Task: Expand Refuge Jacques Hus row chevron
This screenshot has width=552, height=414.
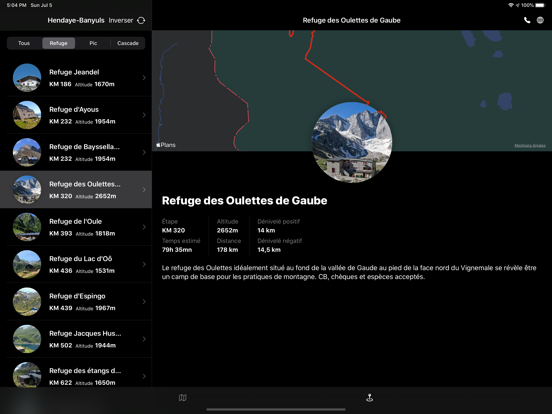Action: click(144, 339)
